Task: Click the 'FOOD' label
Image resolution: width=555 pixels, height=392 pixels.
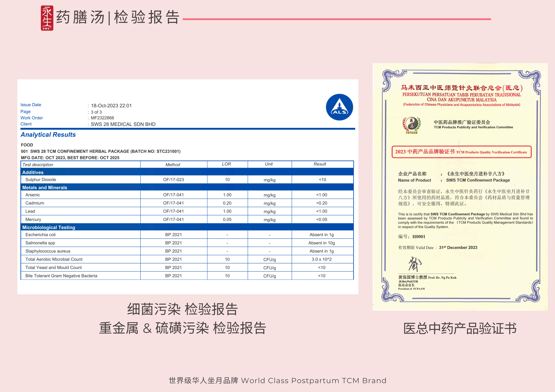Action: (x=27, y=145)
